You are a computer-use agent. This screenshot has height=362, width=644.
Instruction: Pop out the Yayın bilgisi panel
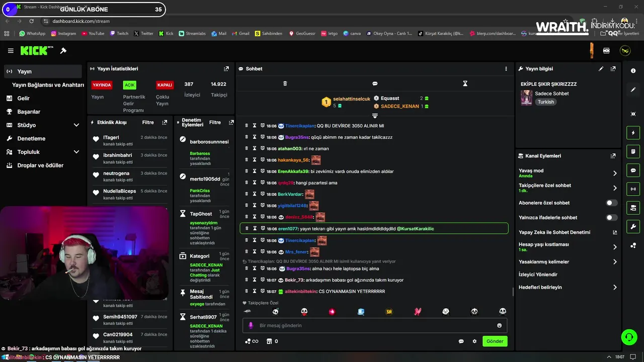pyautogui.click(x=613, y=69)
